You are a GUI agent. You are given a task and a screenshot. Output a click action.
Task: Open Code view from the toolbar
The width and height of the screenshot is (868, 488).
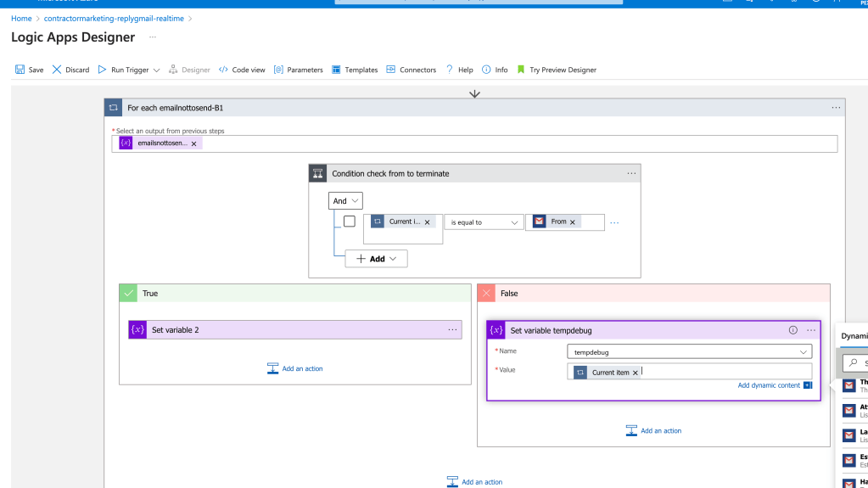pos(242,70)
